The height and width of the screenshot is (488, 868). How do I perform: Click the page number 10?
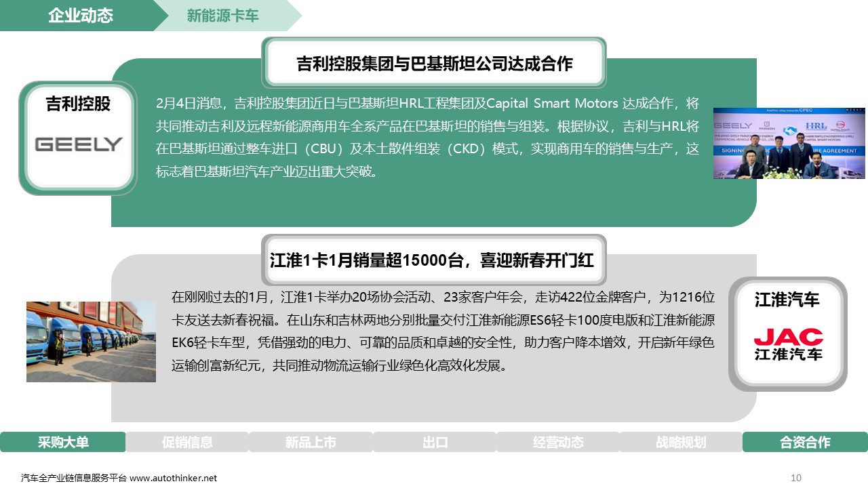(x=796, y=478)
